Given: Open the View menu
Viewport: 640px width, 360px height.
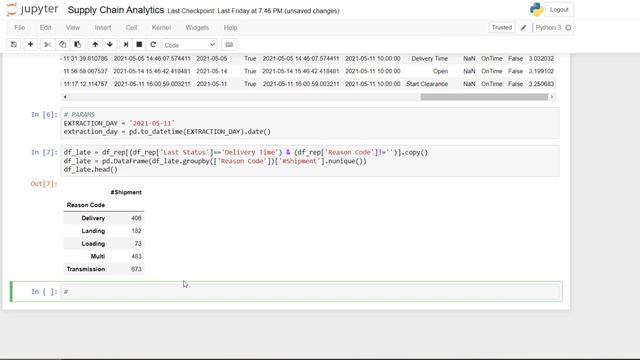Looking at the screenshot, I should pyautogui.click(x=73, y=28).
